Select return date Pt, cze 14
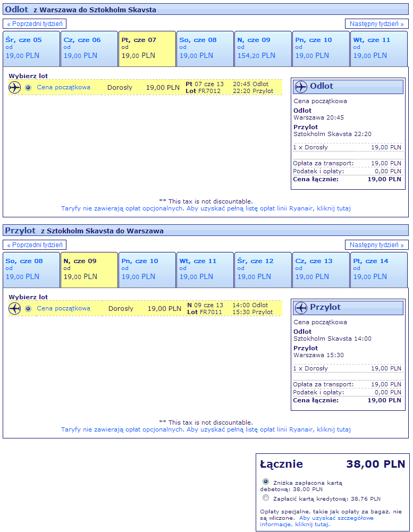The height and width of the screenshot is (532, 413). 379,270
